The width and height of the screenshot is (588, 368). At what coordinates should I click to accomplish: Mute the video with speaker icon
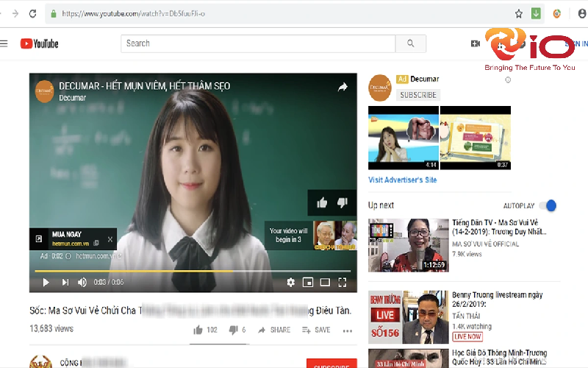pyautogui.click(x=82, y=283)
